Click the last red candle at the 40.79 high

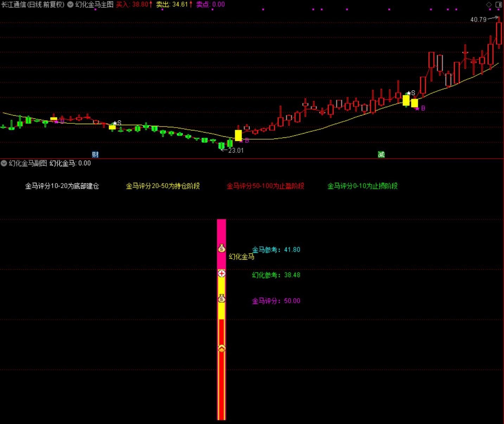click(x=499, y=33)
